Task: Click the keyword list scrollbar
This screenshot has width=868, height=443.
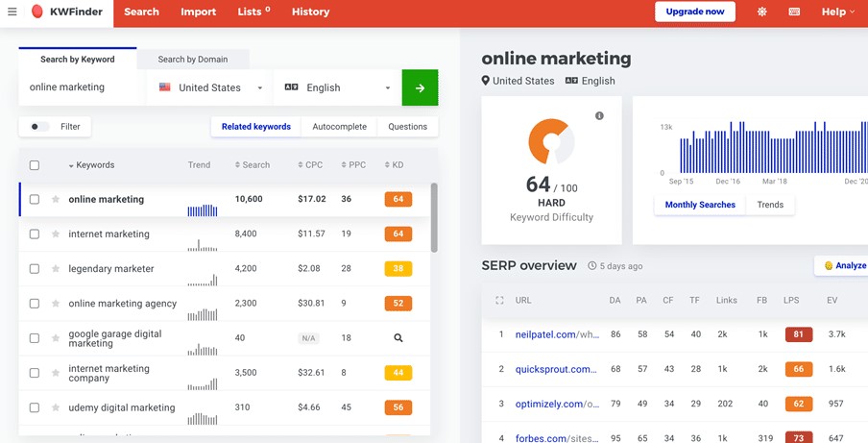Action: tap(434, 217)
